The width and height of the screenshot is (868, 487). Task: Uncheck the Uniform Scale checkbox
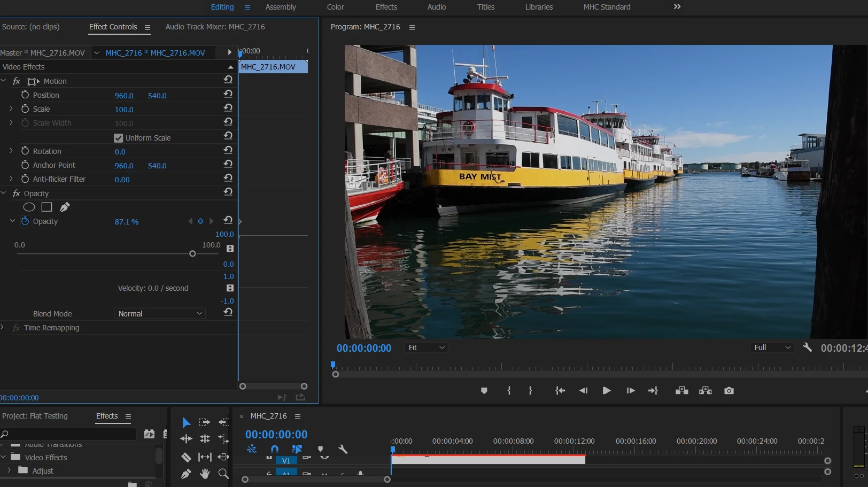point(119,138)
